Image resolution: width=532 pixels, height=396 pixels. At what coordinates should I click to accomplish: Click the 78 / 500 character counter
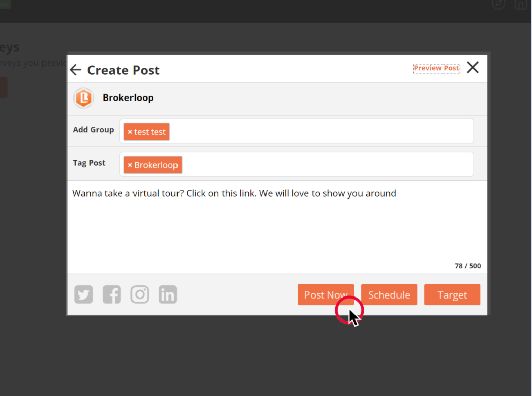pos(468,266)
